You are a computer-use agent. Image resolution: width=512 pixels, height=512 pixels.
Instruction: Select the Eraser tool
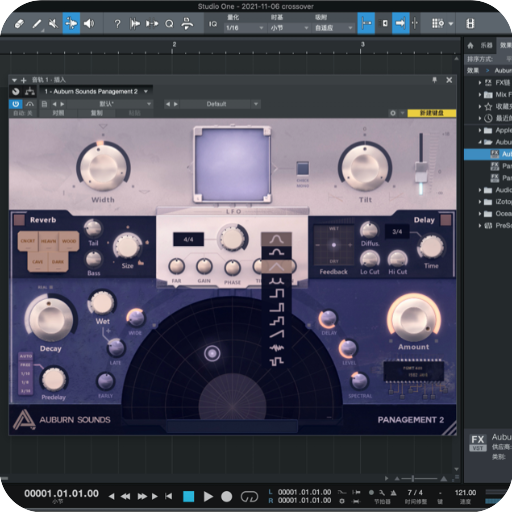[19, 24]
